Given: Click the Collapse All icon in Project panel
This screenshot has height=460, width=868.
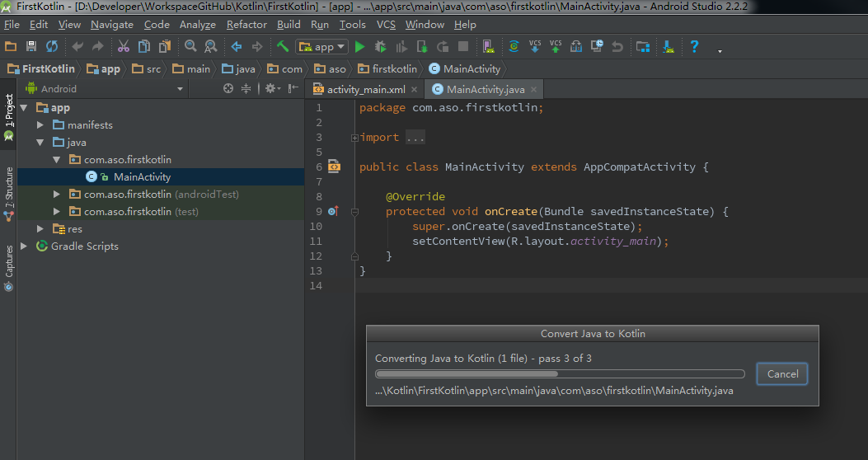Looking at the screenshot, I should 246,88.
